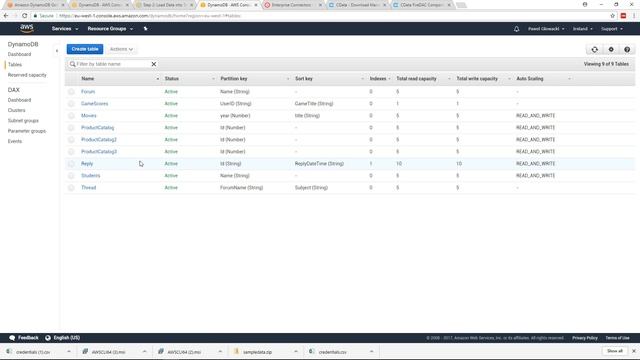The height and width of the screenshot is (360, 640).
Task: Bookmark this page with star icon
Action: (612, 16)
